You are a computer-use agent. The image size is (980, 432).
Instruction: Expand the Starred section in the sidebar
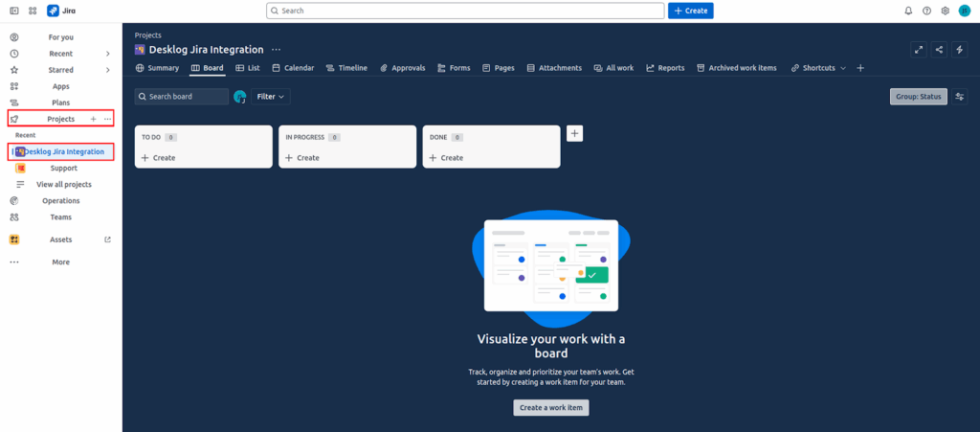(x=107, y=70)
